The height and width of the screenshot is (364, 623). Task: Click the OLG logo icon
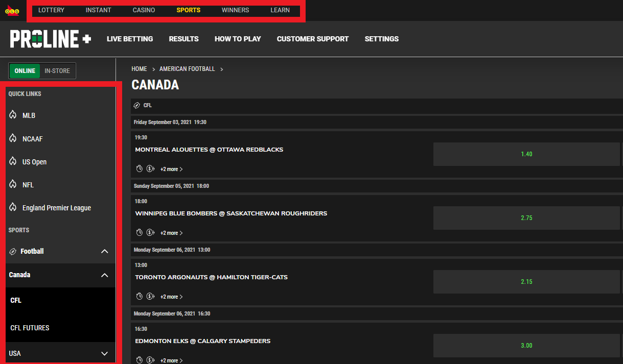[x=12, y=10]
